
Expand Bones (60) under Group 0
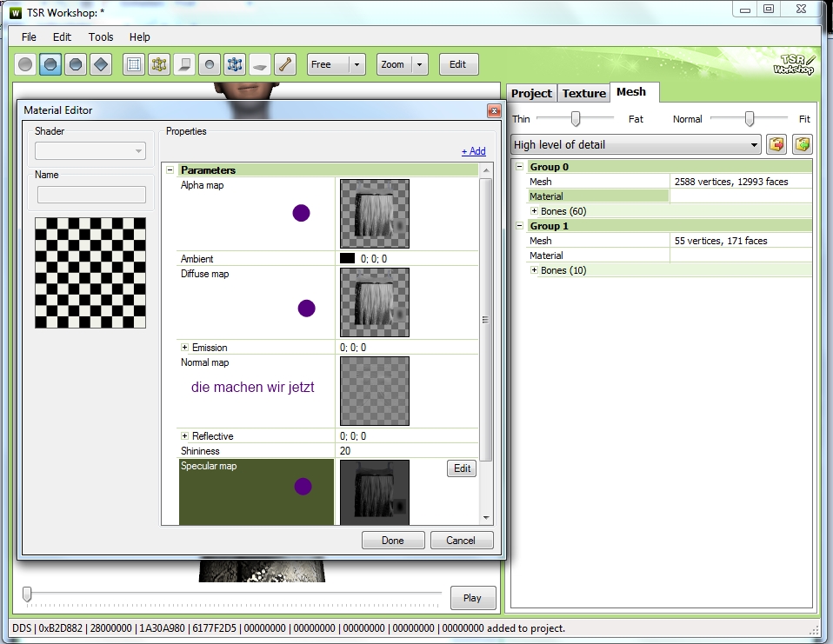[x=534, y=211]
